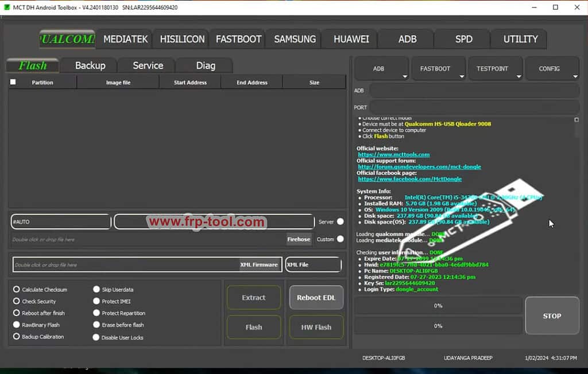The image size is (588, 374).
Task: Click the Reboot EDL button
Action: [316, 298]
